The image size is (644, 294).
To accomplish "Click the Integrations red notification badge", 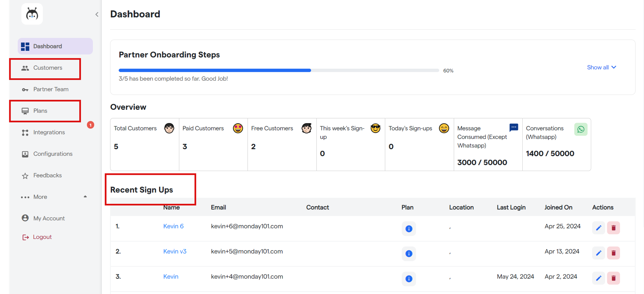I will point(90,125).
